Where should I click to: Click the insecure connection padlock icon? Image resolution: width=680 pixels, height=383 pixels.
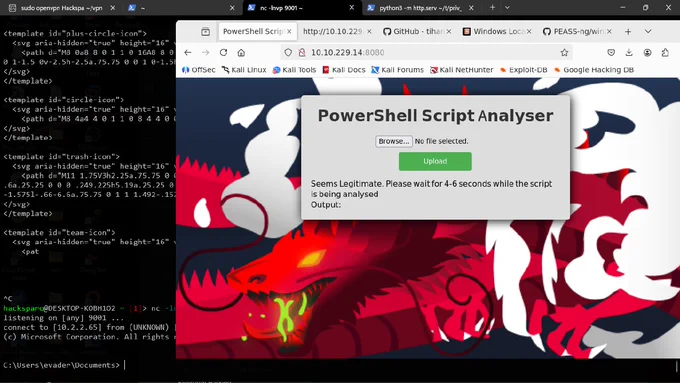[x=302, y=52]
